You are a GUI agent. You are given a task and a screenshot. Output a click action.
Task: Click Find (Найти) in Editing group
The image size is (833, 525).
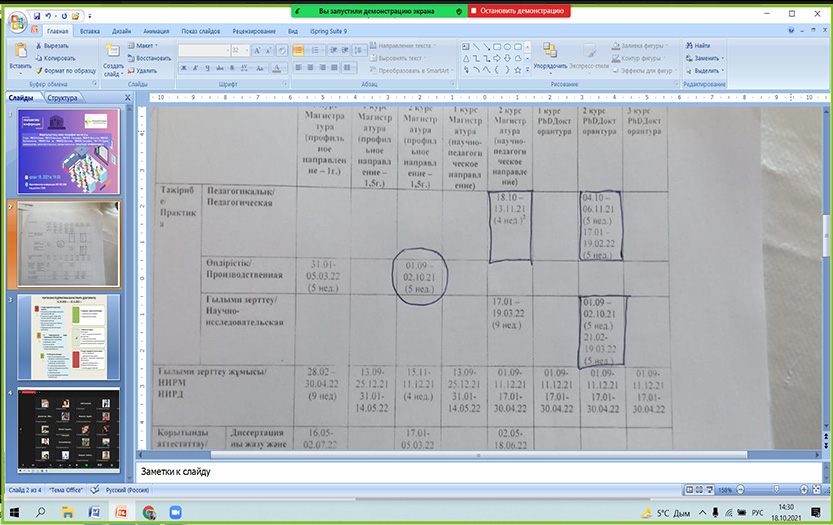coord(702,46)
